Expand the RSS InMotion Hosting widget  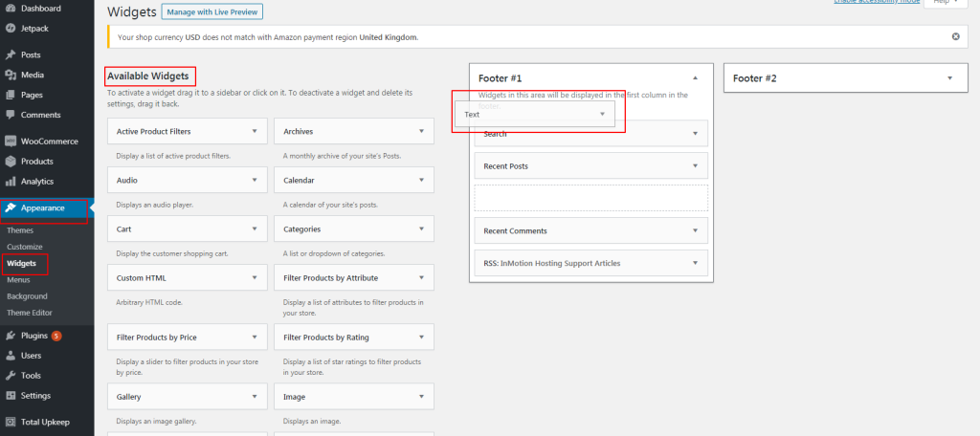click(x=695, y=263)
